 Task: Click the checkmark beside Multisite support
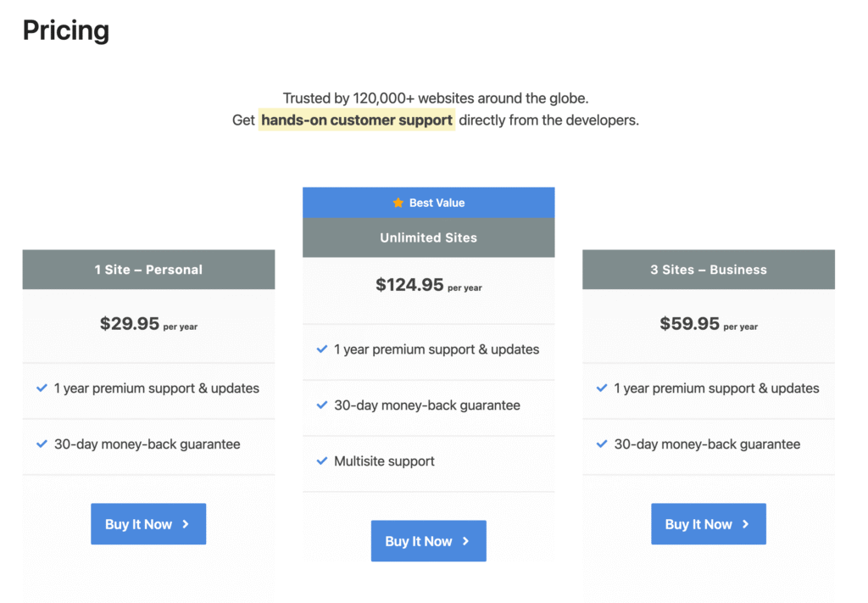click(321, 461)
